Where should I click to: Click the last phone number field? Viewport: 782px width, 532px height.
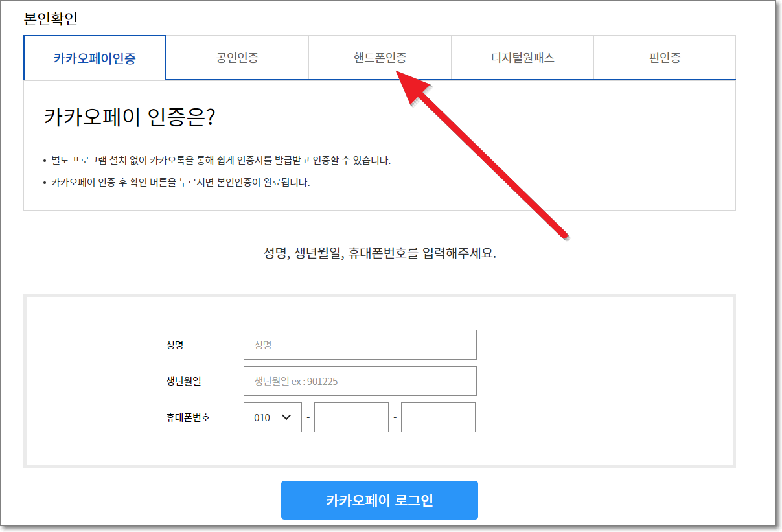(x=438, y=417)
